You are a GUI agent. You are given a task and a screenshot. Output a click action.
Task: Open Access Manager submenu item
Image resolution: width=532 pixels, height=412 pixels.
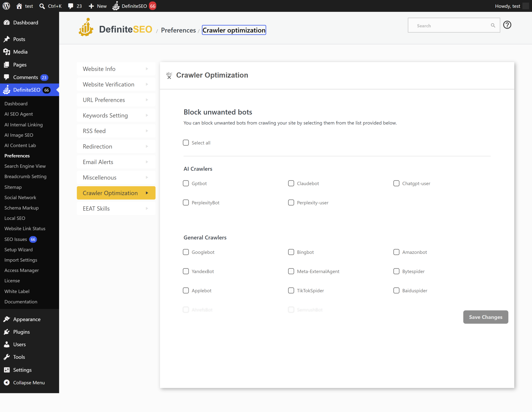(21, 270)
